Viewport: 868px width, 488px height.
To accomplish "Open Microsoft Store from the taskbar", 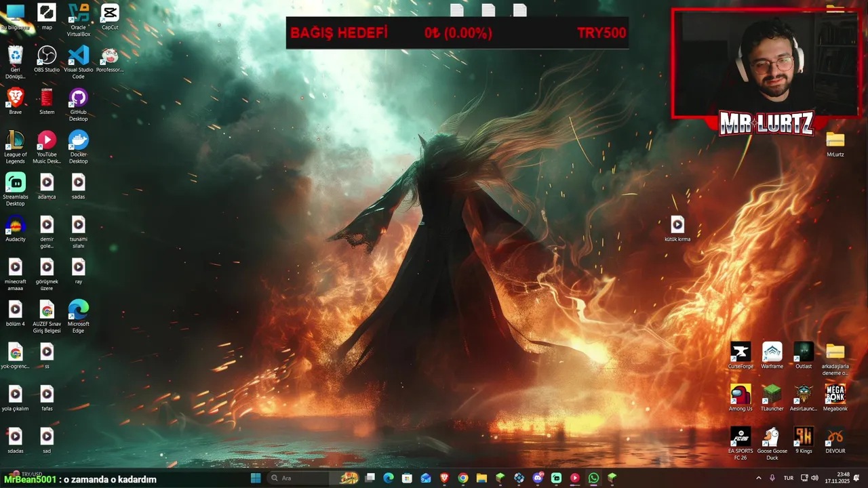I will point(407,478).
